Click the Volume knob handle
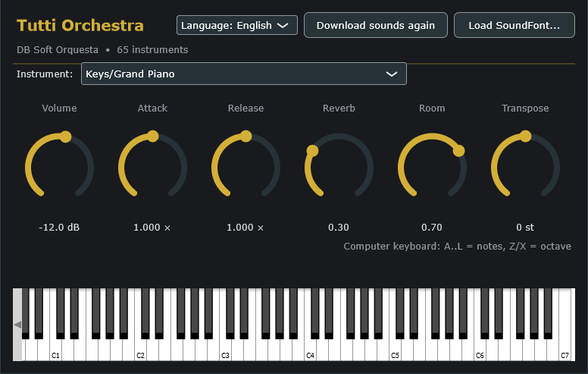 [65, 137]
